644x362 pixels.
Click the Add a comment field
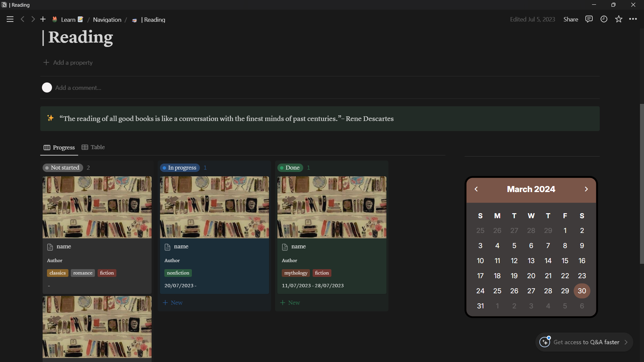[x=78, y=88]
